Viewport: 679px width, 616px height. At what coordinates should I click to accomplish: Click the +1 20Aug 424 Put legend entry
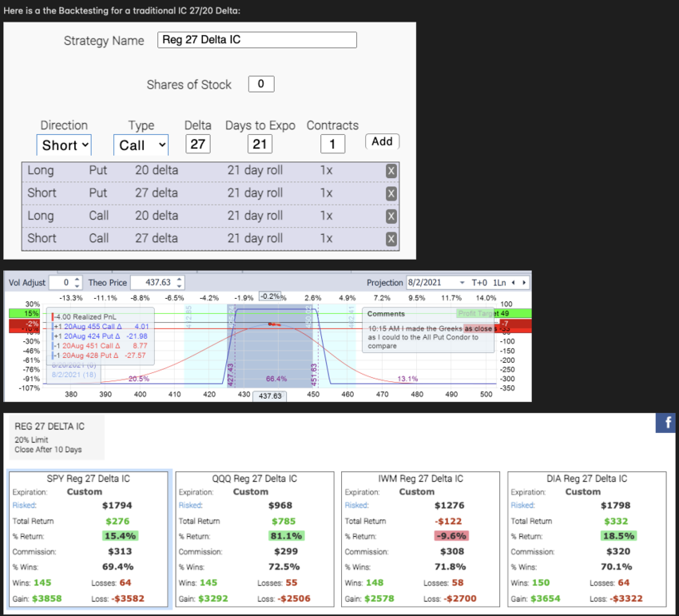(x=100, y=336)
